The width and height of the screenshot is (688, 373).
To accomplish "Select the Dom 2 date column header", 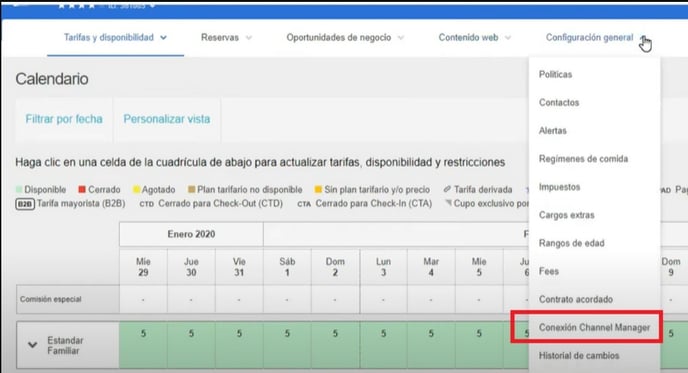I will point(335,267).
